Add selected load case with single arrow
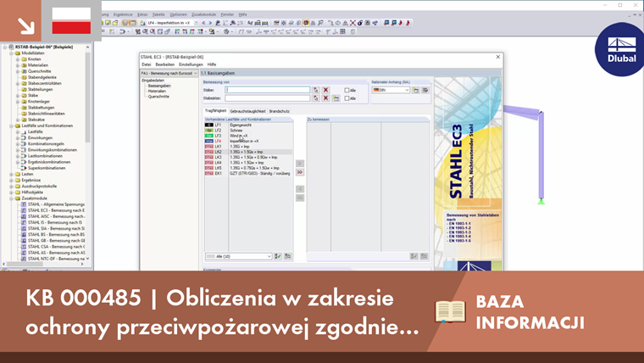Image resolution: width=644 pixels, height=363 pixels. [x=300, y=163]
